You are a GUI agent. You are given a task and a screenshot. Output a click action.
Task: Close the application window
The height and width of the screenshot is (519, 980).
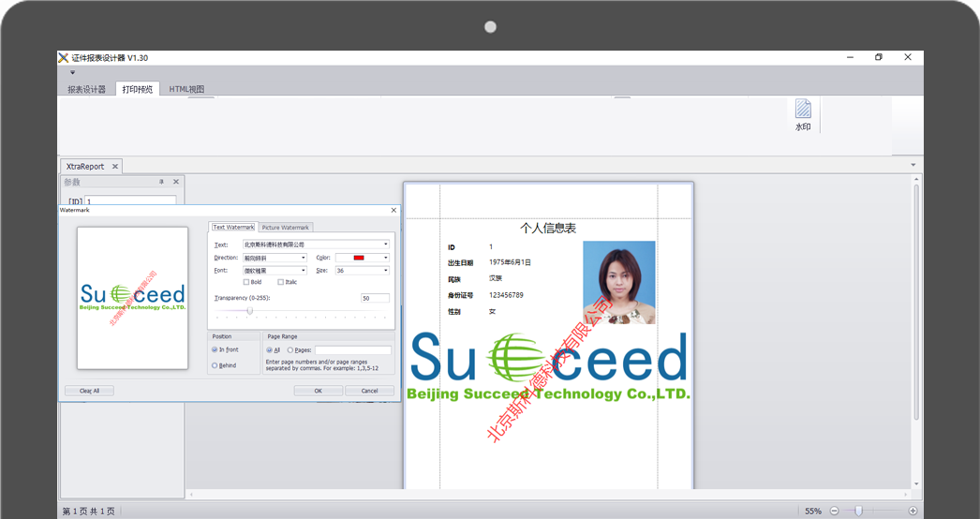tap(908, 57)
